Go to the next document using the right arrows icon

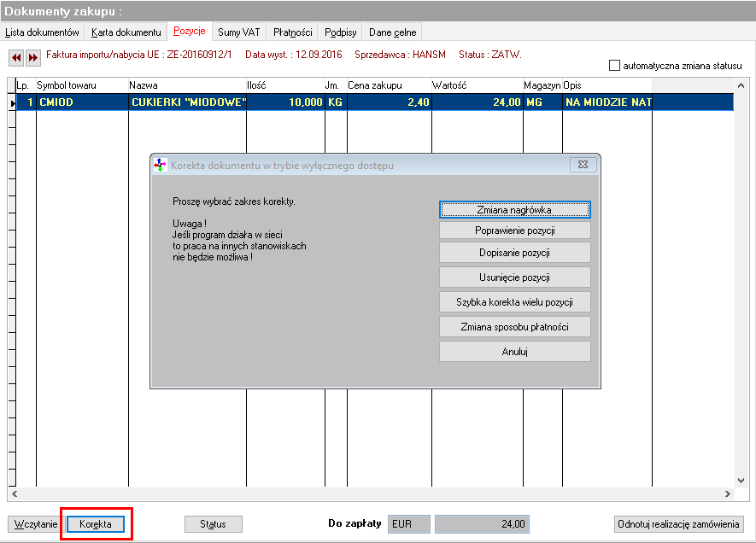click(x=32, y=58)
